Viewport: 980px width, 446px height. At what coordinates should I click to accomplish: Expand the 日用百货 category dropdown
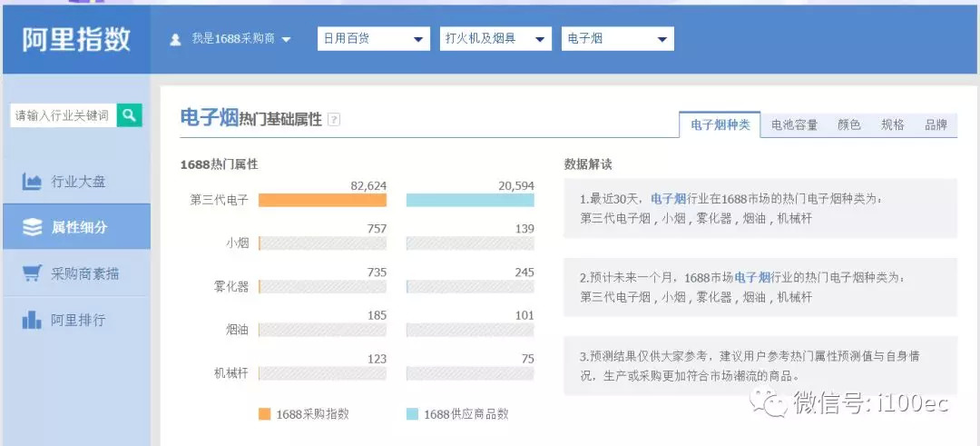[x=374, y=39]
